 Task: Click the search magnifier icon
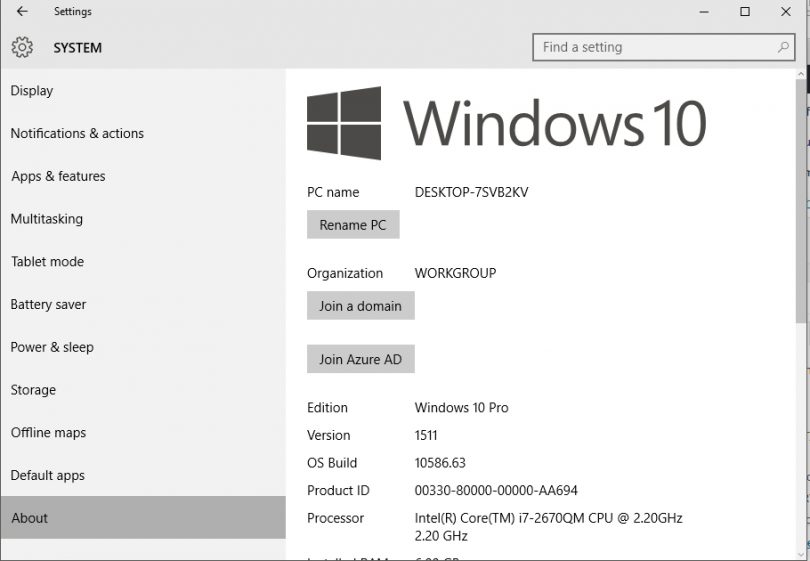(784, 47)
